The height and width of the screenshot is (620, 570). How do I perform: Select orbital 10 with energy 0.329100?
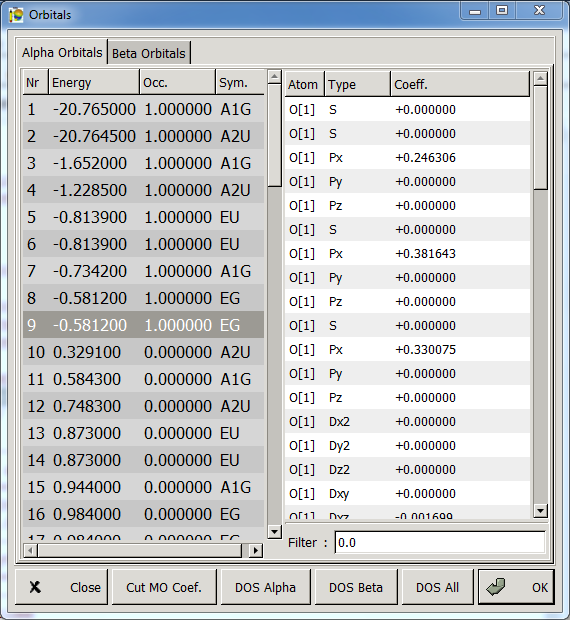pos(143,352)
